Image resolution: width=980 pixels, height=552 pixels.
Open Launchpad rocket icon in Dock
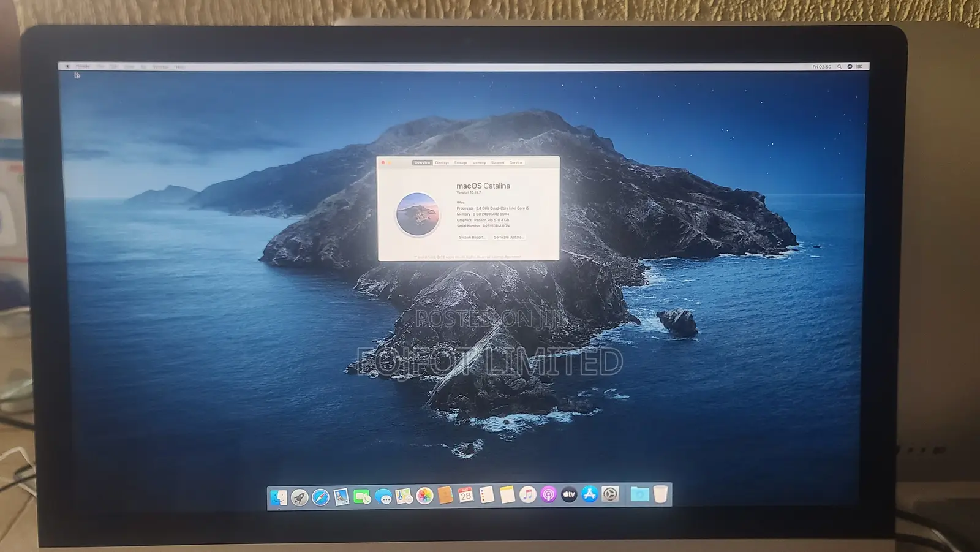pos(300,497)
